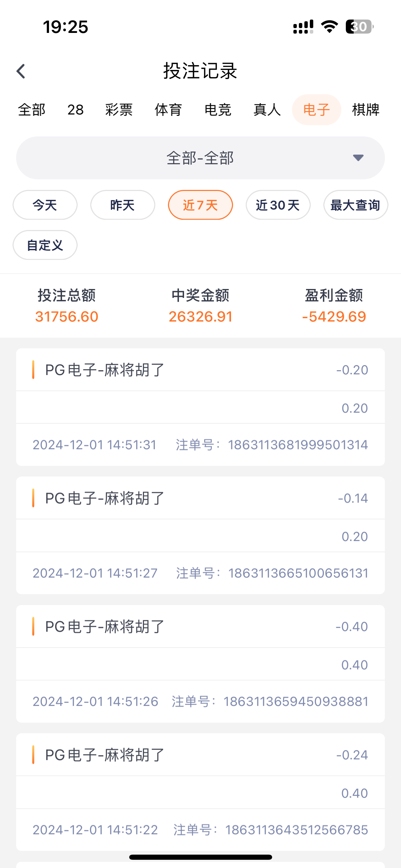
Task: Switch to the 彩票 tab
Action: pyautogui.click(x=119, y=110)
